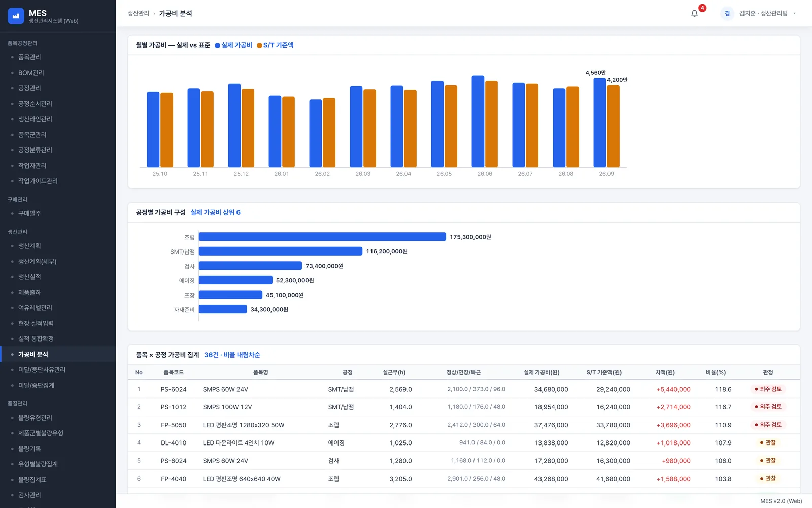
Task: Click the user avatar 김
Action: click(x=727, y=13)
